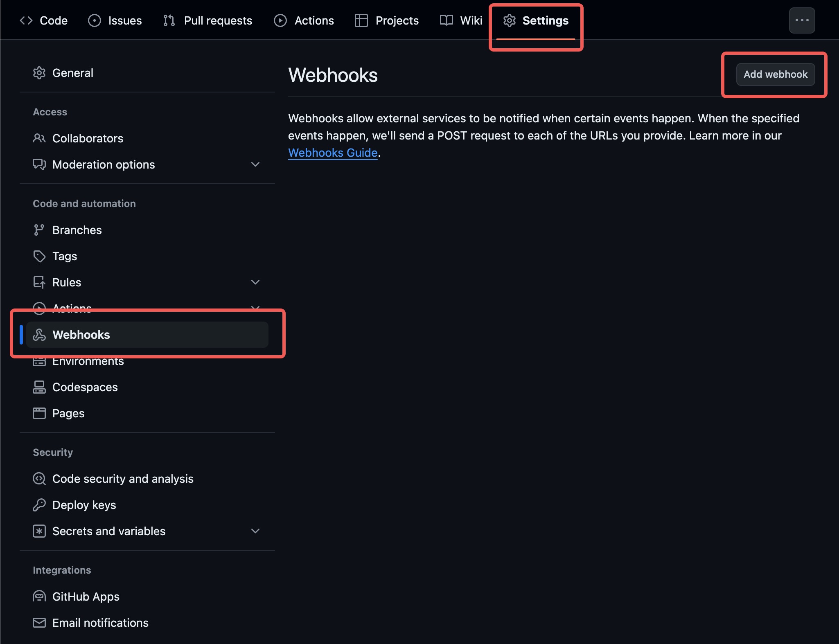This screenshot has height=644, width=839.
Task: Click the Projects table icon
Action: [361, 20]
